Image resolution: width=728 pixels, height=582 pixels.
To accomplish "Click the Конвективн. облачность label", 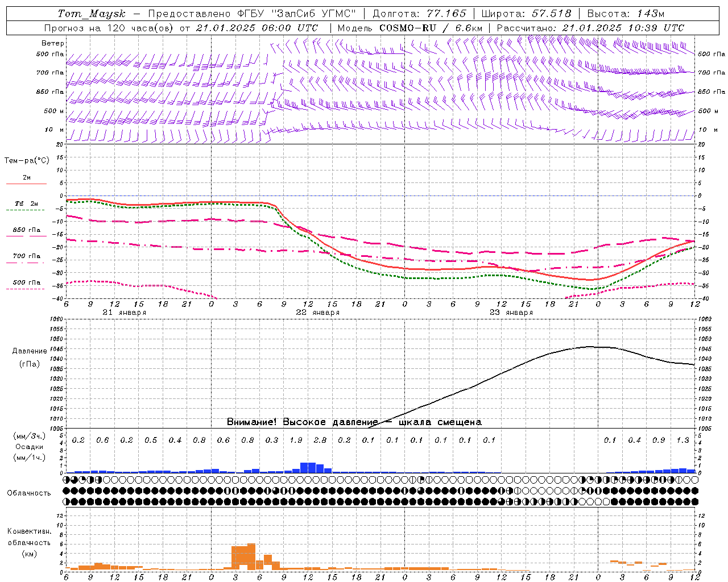I will (x=29, y=537).
